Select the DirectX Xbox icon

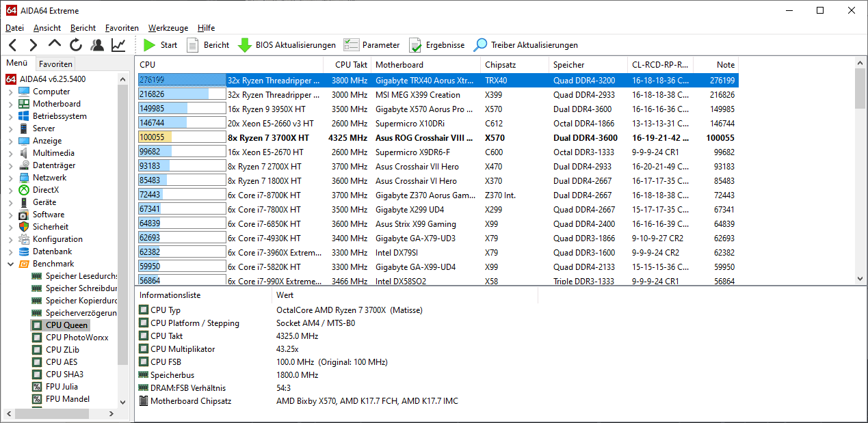tap(24, 190)
